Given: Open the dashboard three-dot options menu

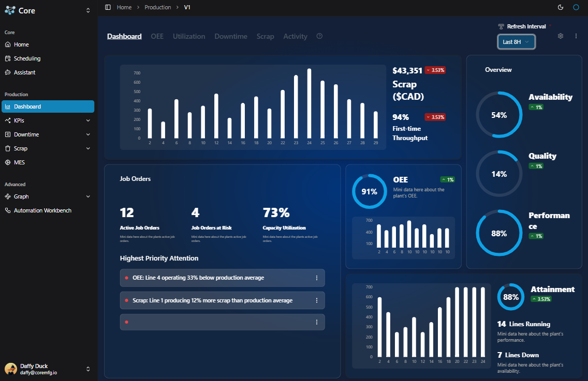Looking at the screenshot, I should click(x=576, y=36).
